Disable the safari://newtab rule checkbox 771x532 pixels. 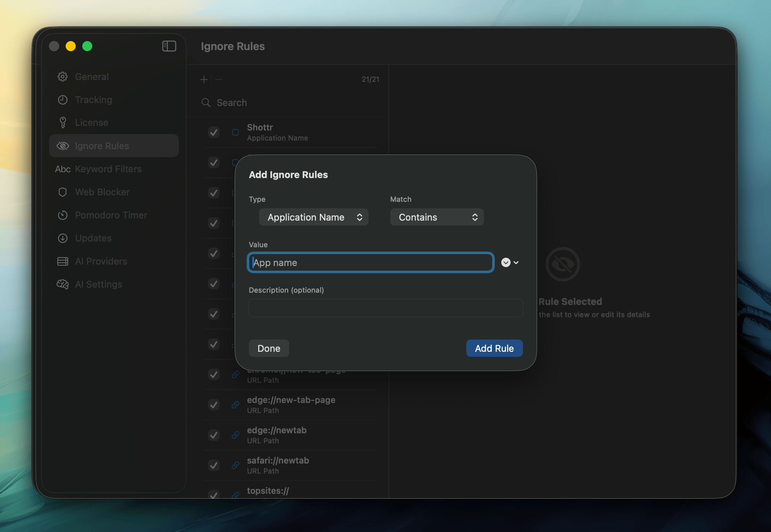click(x=214, y=465)
